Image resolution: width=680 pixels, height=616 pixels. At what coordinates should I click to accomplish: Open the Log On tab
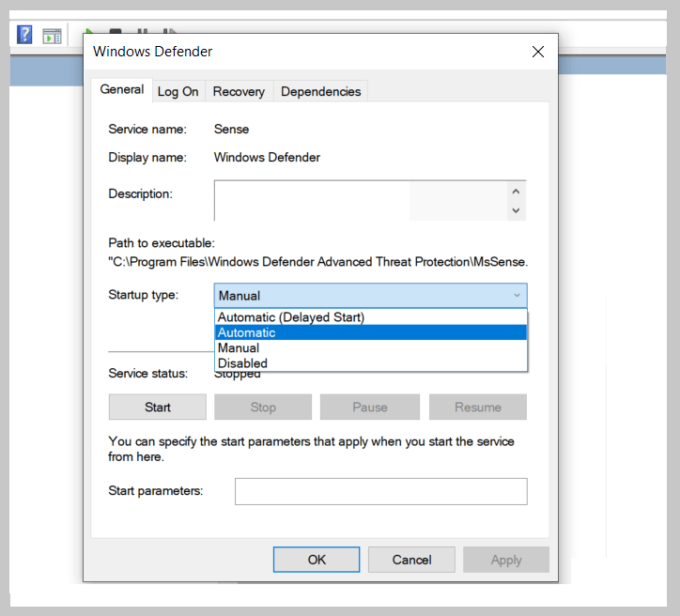click(x=178, y=91)
